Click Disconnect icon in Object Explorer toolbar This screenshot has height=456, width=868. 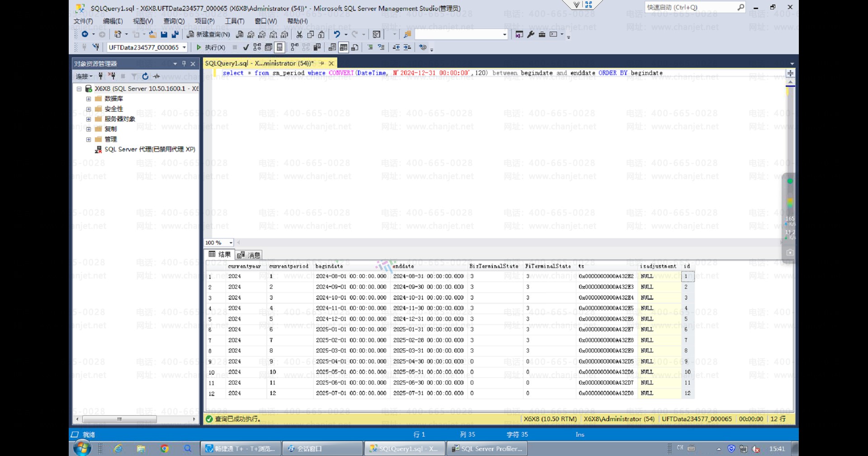click(112, 76)
